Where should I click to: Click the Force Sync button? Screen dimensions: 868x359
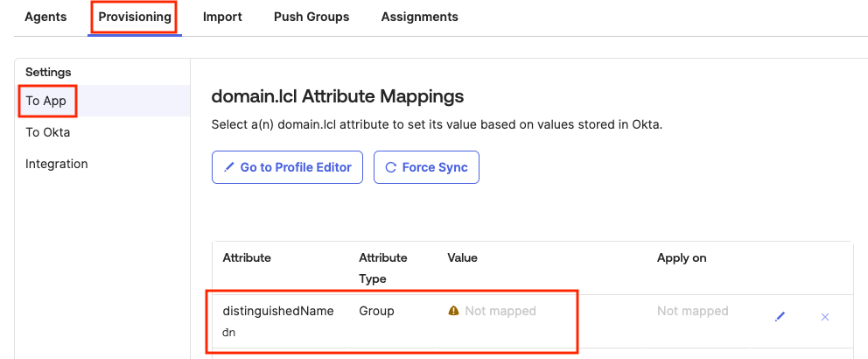pos(426,167)
